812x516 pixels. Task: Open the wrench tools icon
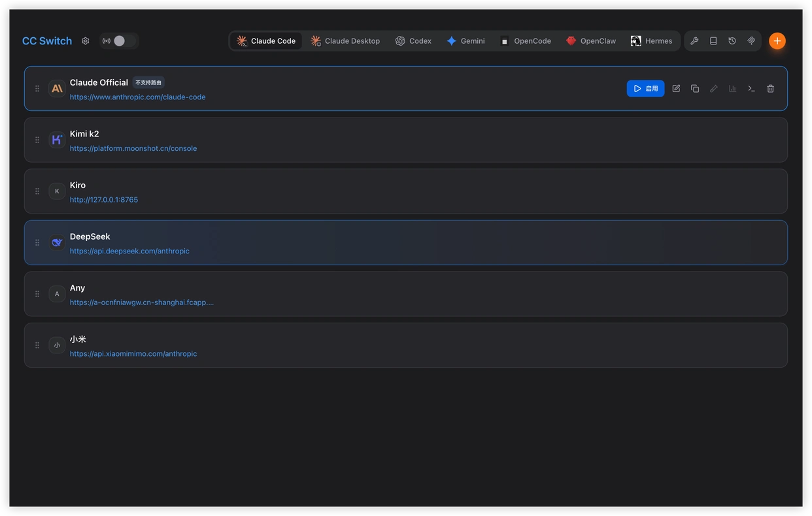pos(694,40)
